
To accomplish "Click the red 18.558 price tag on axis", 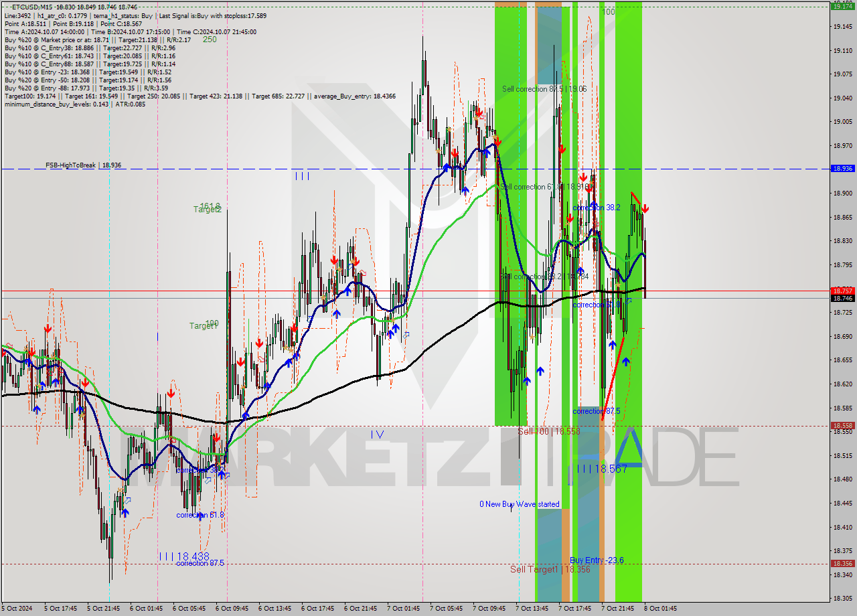I will (x=842, y=426).
